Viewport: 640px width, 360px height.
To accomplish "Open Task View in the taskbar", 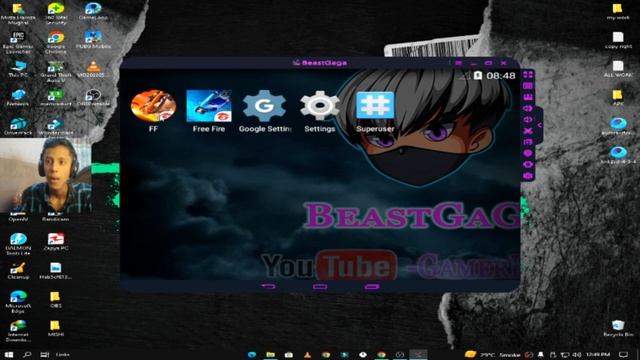I will point(44,355).
